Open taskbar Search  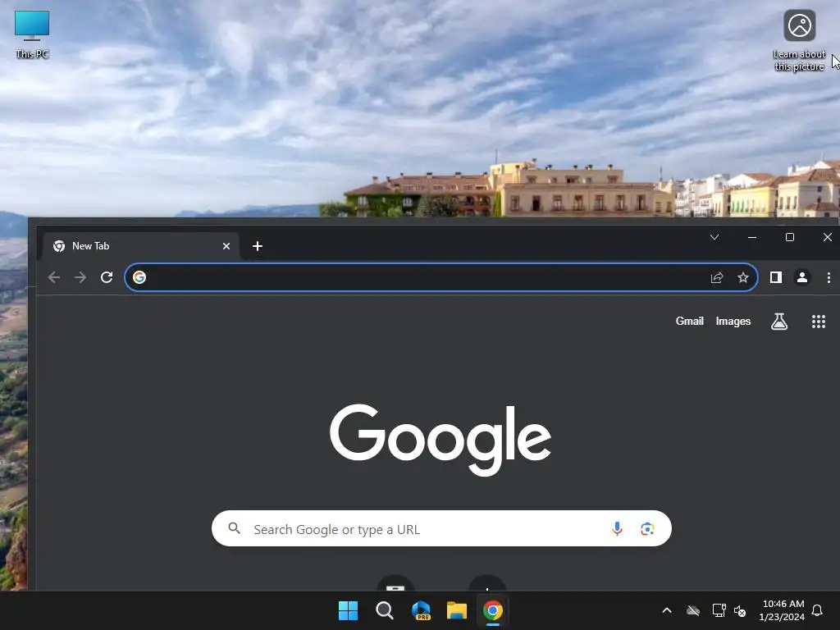[x=384, y=610]
